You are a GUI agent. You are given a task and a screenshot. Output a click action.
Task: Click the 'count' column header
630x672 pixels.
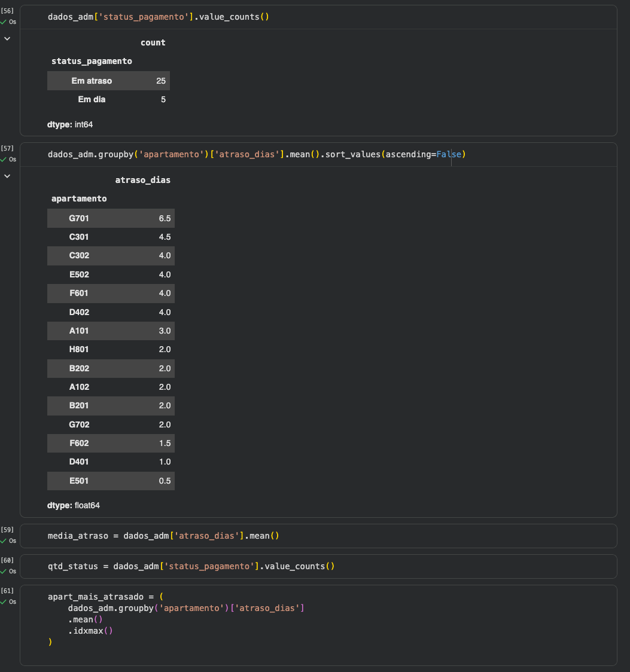[153, 42]
